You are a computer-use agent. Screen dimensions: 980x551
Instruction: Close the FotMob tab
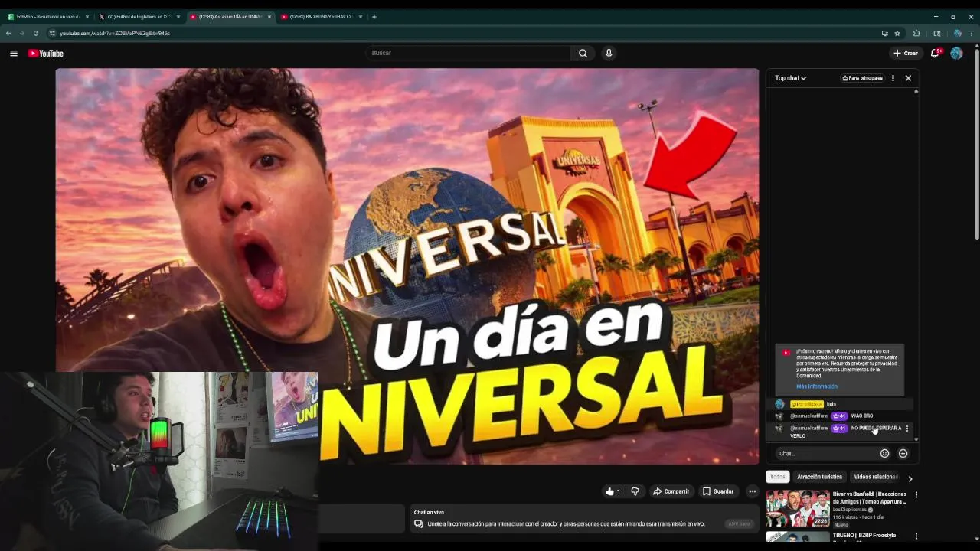pyautogui.click(x=87, y=16)
